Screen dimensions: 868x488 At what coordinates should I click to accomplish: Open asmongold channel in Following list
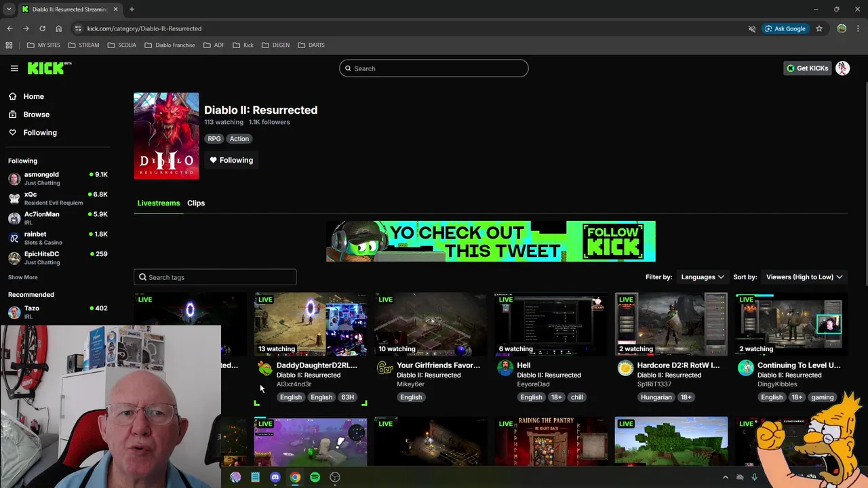[58, 178]
